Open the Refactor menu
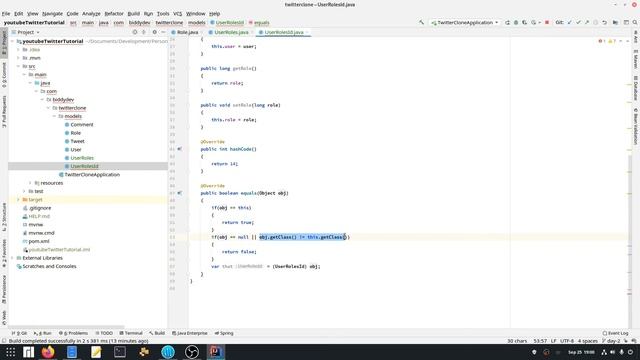This screenshot has height=360, width=640. [x=114, y=13]
